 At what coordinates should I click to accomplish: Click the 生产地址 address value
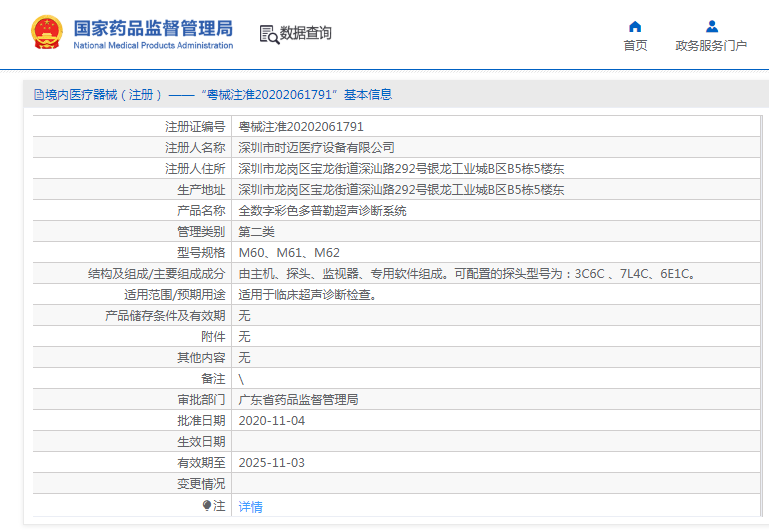(x=401, y=190)
